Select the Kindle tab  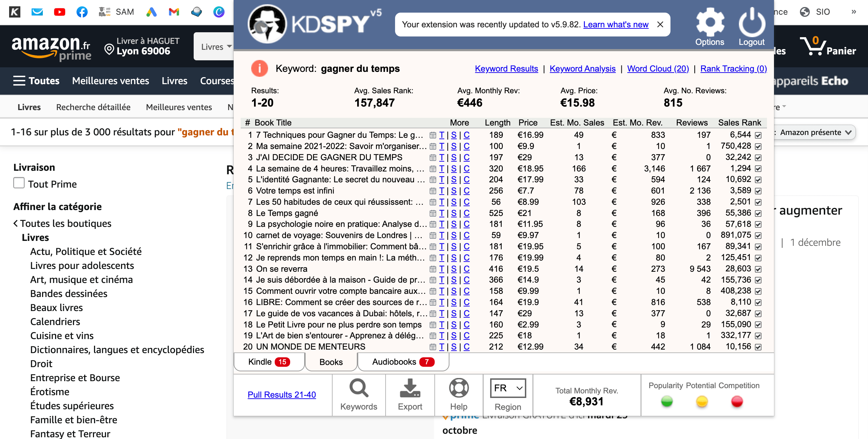click(x=268, y=361)
